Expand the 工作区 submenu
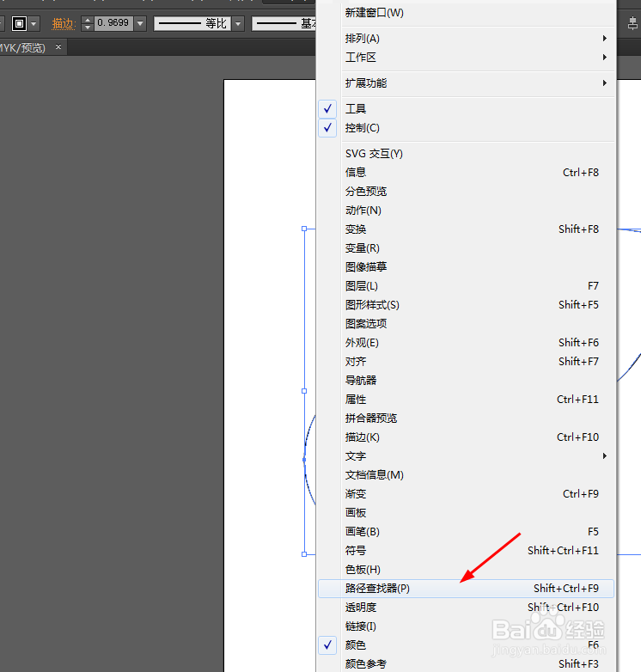The width and height of the screenshot is (641, 672). pyautogui.click(x=467, y=58)
